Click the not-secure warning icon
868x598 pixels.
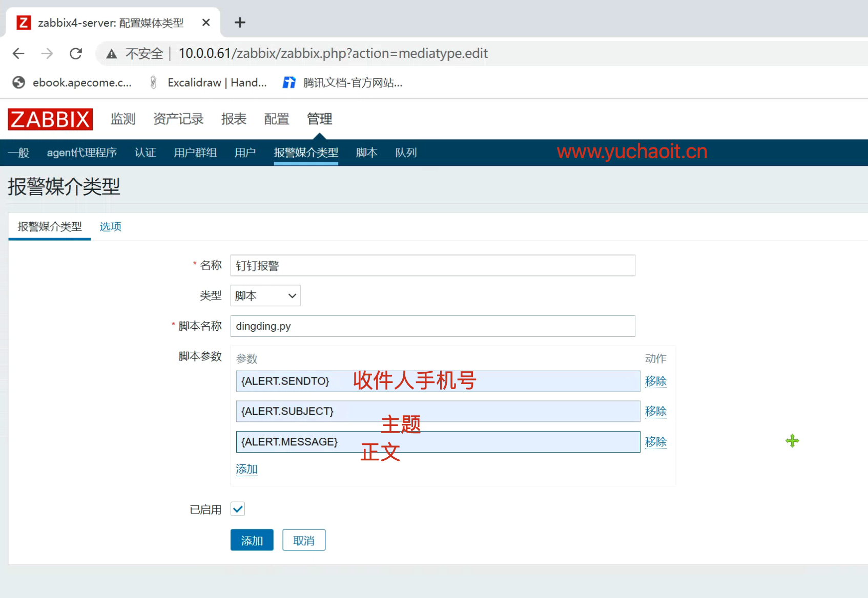[112, 54]
